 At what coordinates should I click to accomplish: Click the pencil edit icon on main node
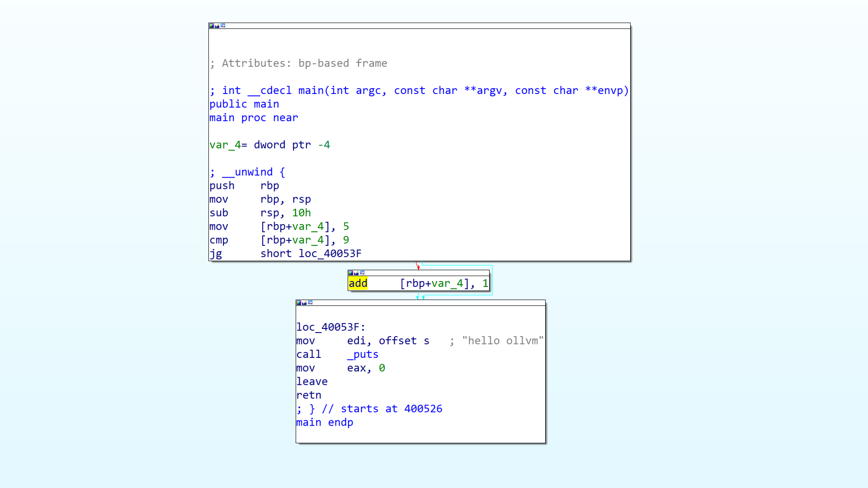[217, 26]
